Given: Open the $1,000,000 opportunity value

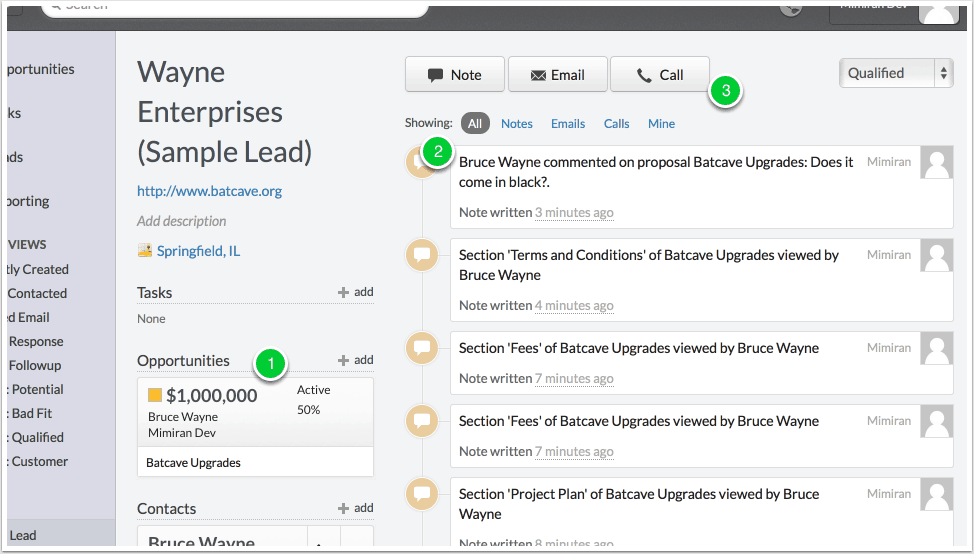Looking at the screenshot, I should pos(212,396).
